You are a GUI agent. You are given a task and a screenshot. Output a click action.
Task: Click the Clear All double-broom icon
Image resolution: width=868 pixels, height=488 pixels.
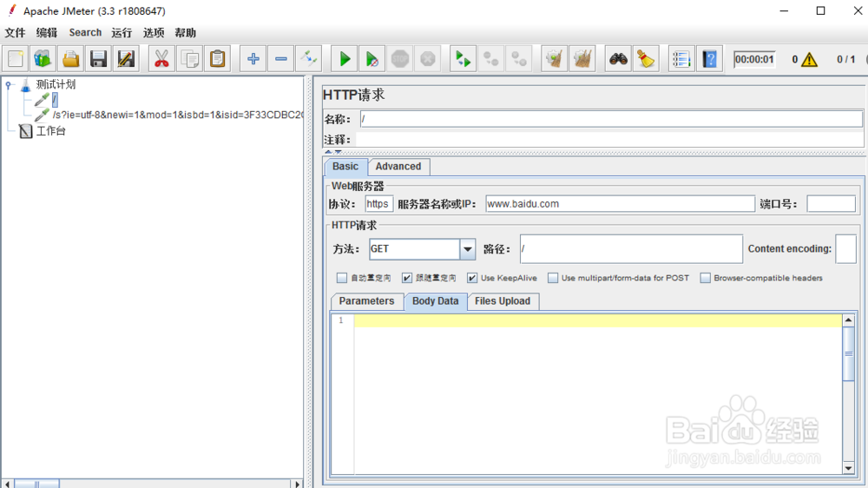[x=582, y=59]
